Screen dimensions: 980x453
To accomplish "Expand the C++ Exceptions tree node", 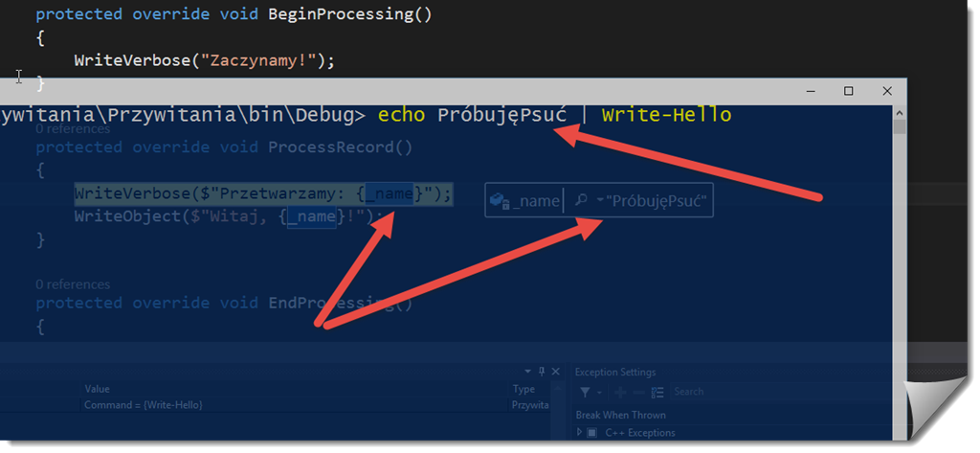I will pyautogui.click(x=579, y=433).
